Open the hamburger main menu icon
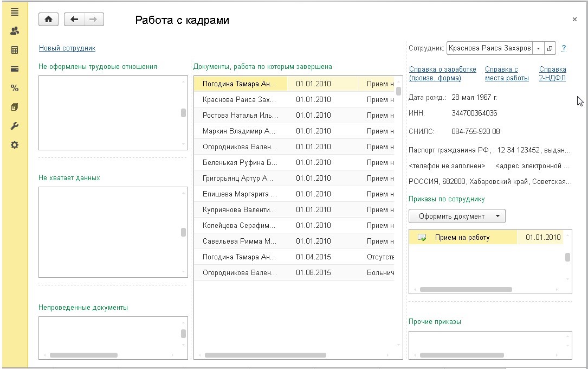The height and width of the screenshot is (369, 588). pyautogui.click(x=15, y=12)
